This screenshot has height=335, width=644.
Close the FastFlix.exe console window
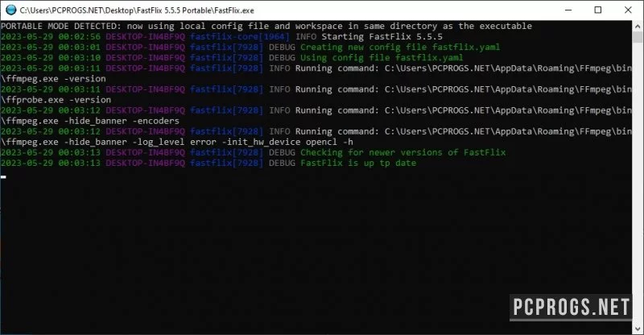[628, 10]
